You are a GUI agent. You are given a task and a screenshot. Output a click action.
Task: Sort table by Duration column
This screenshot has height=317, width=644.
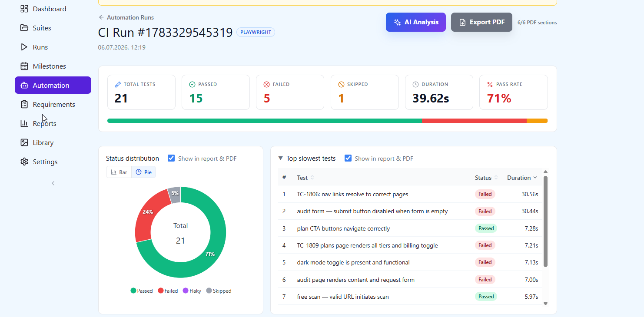click(x=522, y=178)
